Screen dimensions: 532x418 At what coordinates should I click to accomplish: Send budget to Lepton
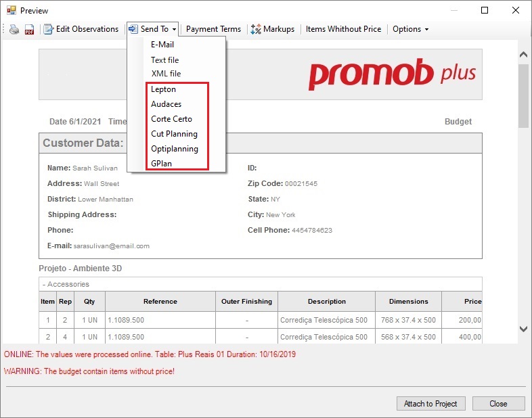pos(163,89)
